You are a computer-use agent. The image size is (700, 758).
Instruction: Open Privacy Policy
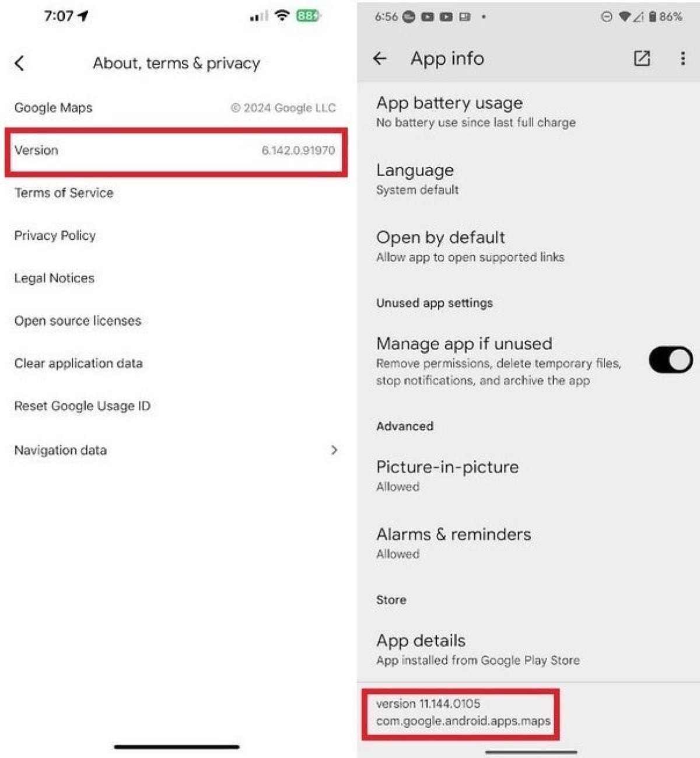click(176, 236)
